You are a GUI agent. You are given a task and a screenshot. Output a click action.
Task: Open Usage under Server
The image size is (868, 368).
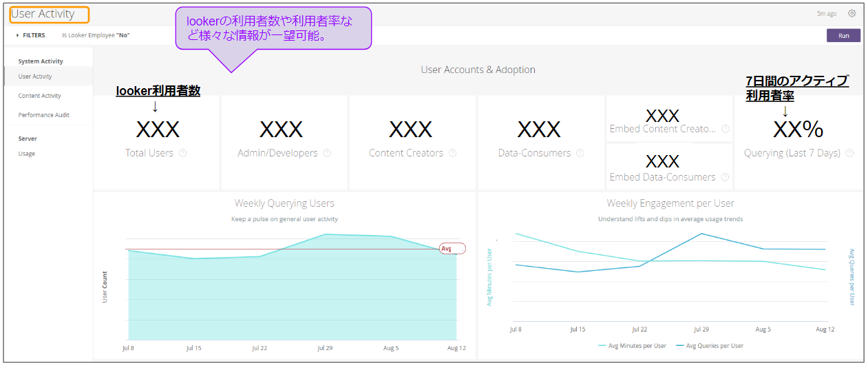[27, 154]
